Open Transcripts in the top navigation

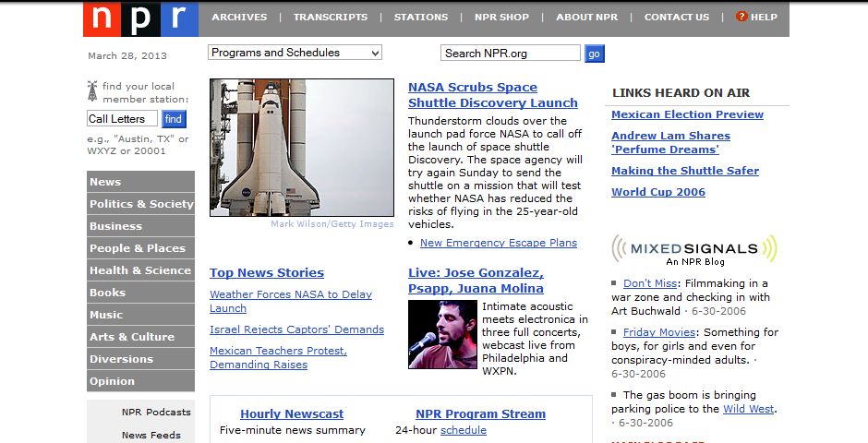click(x=331, y=18)
